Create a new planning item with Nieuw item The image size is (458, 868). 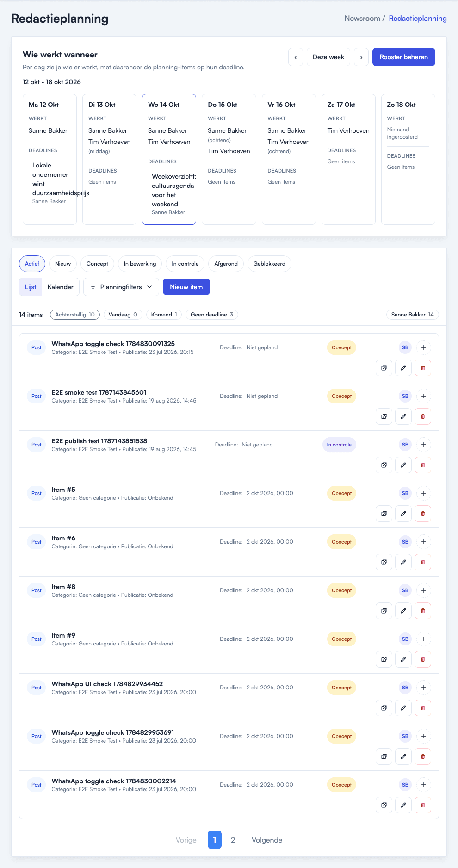(x=186, y=287)
